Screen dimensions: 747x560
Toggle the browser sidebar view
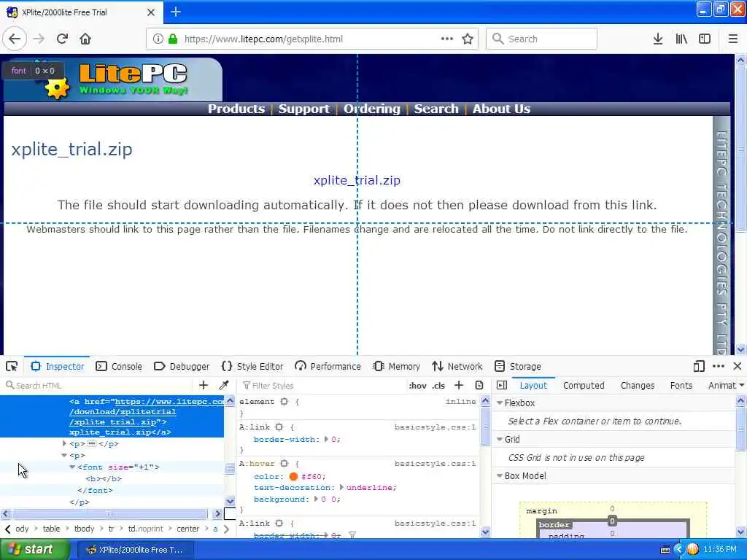pyautogui.click(x=705, y=39)
